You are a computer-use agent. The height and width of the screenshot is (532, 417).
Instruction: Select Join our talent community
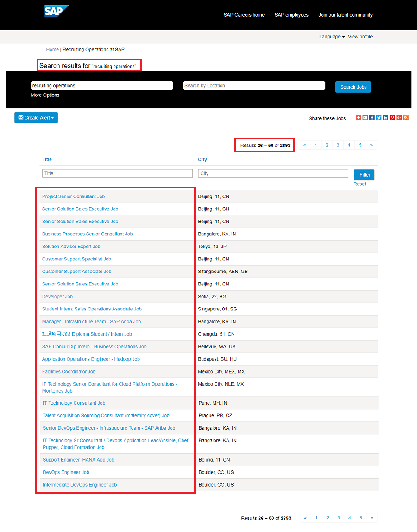pos(345,15)
